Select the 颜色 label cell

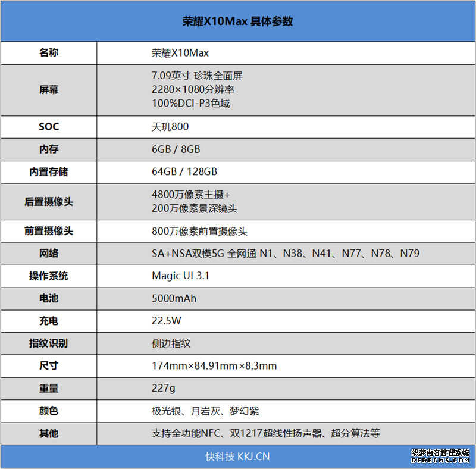(49, 411)
